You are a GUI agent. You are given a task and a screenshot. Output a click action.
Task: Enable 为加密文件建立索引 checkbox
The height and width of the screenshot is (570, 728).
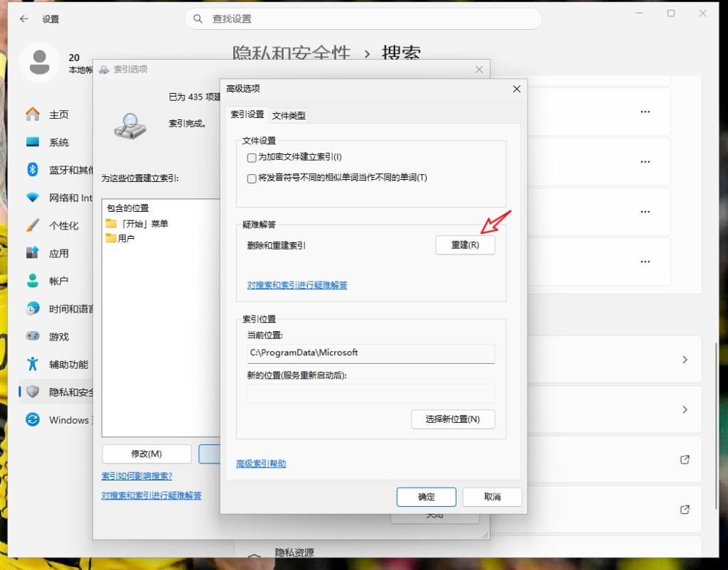252,158
